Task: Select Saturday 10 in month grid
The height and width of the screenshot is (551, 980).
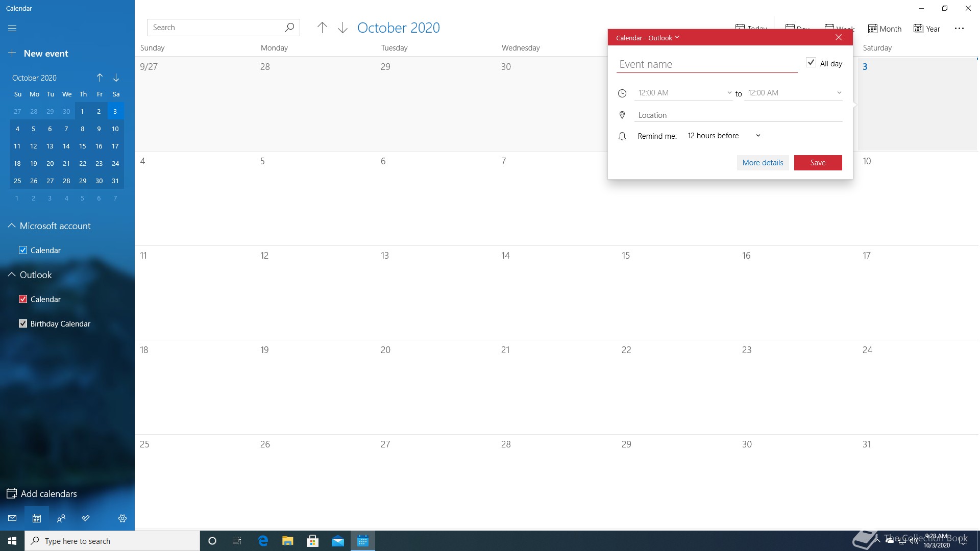Action: click(918, 198)
